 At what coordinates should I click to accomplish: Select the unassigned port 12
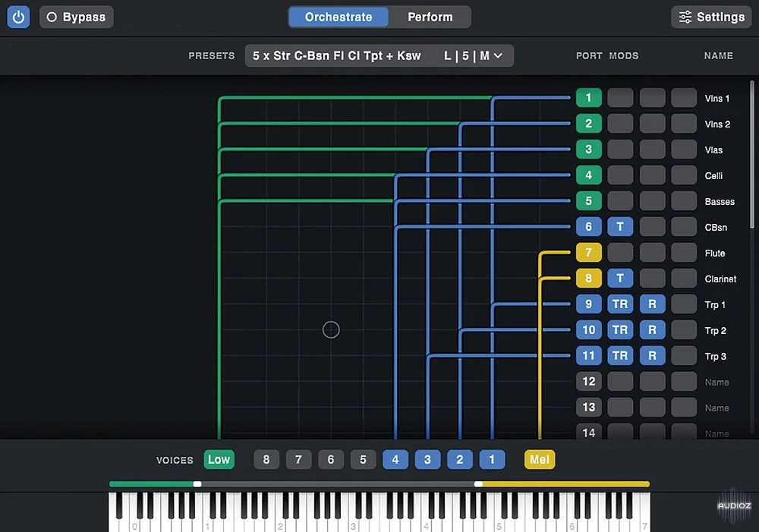[589, 382]
